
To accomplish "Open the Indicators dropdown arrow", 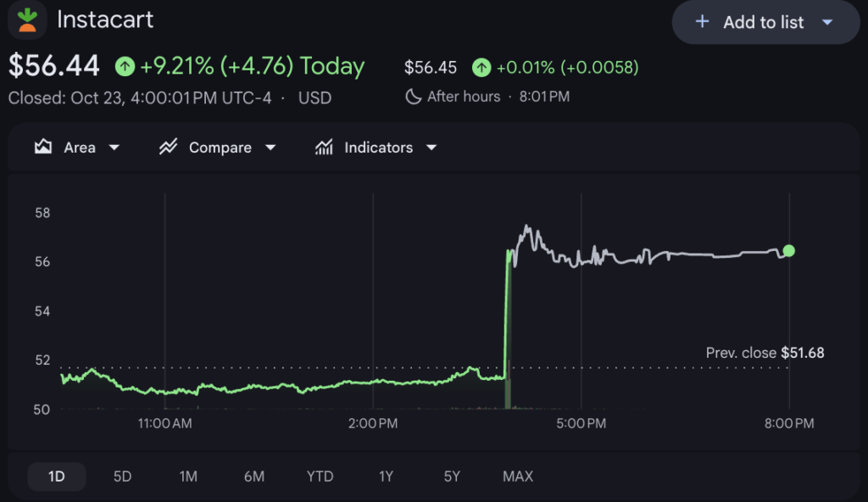I will pyautogui.click(x=431, y=148).
